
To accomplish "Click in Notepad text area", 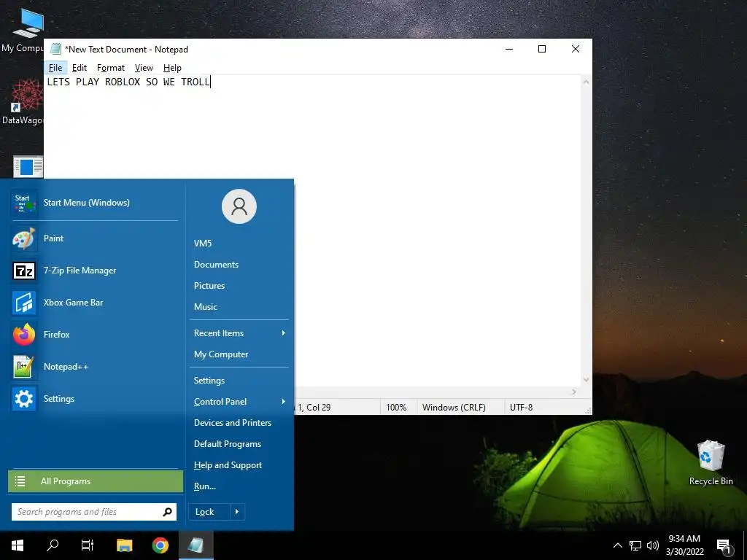I will (x=312, y=231).
